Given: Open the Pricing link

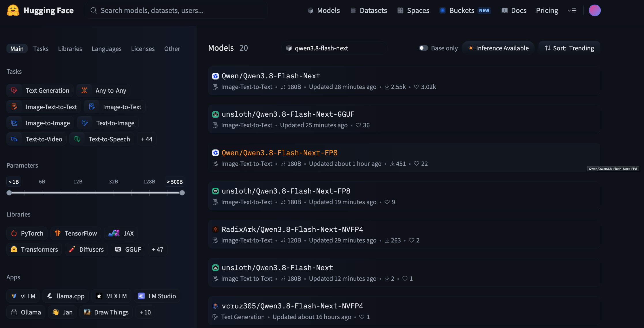Looking at the screenshot, I should tap(547, 10).
